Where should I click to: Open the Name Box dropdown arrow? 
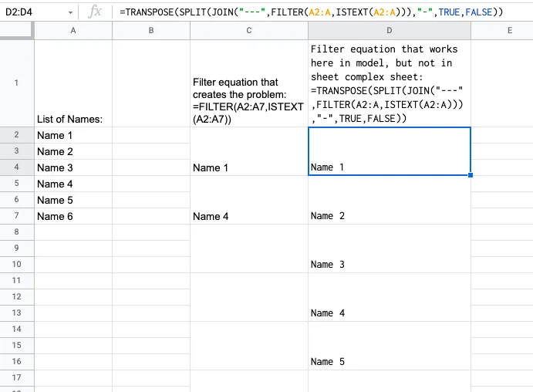click(x=70, y=13)
